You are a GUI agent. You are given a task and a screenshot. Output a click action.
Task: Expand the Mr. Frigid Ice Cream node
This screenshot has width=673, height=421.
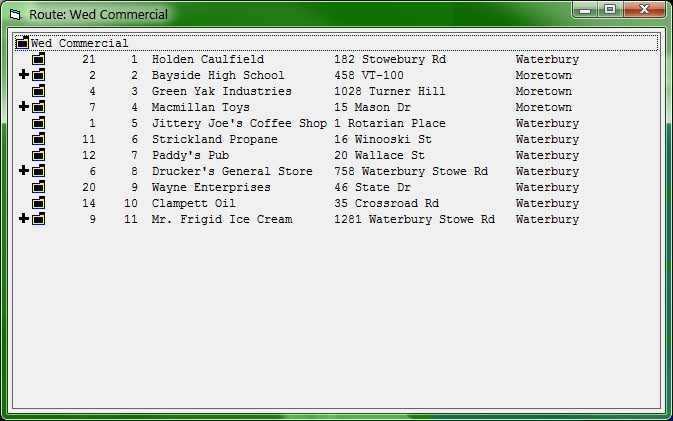click(24, 218)
